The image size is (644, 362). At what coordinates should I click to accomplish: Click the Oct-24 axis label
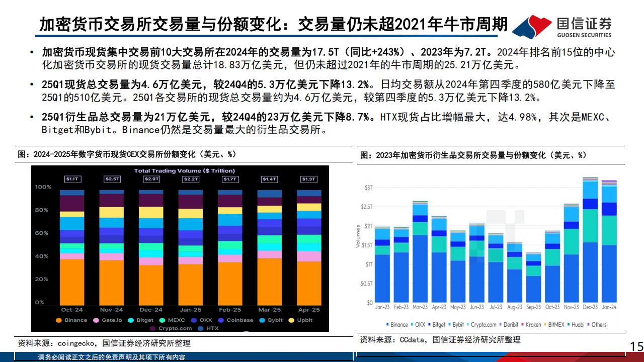pos(71,310)
